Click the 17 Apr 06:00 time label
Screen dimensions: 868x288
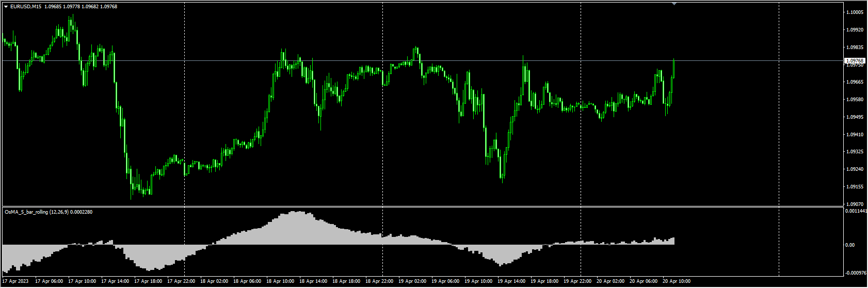50,282
